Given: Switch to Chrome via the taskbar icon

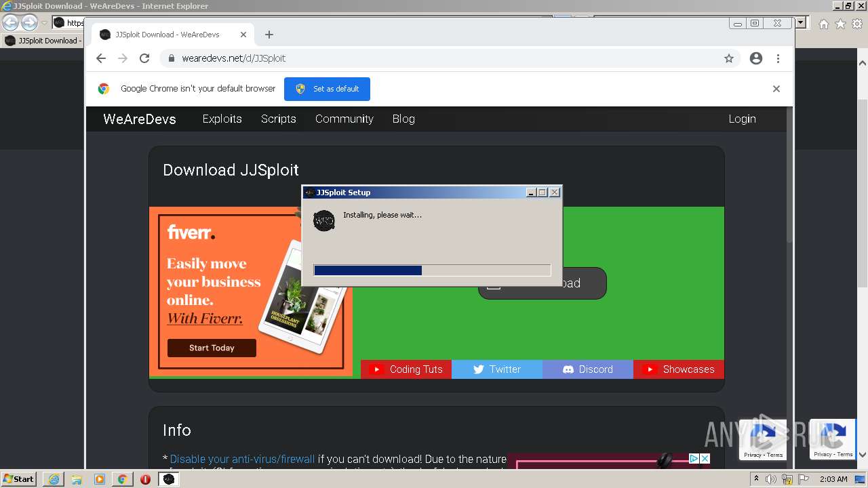Looking at the screenshot, I should tap(123, 479).
